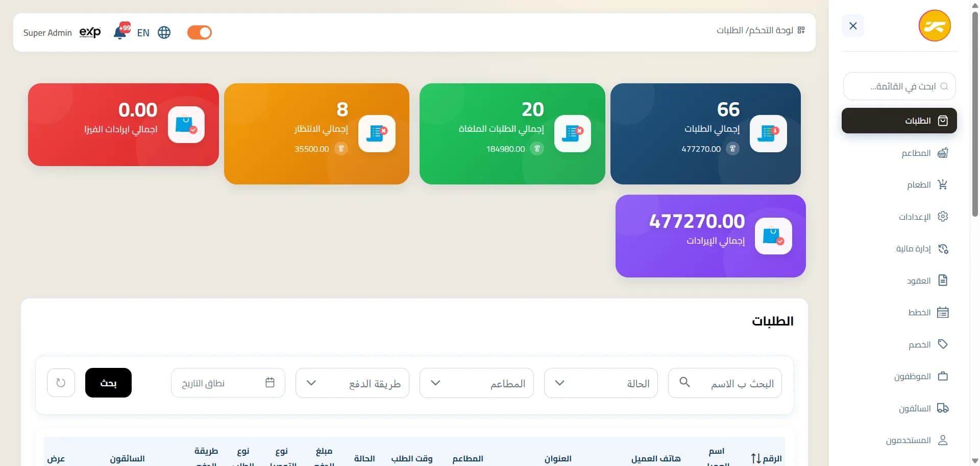Click the لوحة التحكم breadcrumb link

[771, 30]
